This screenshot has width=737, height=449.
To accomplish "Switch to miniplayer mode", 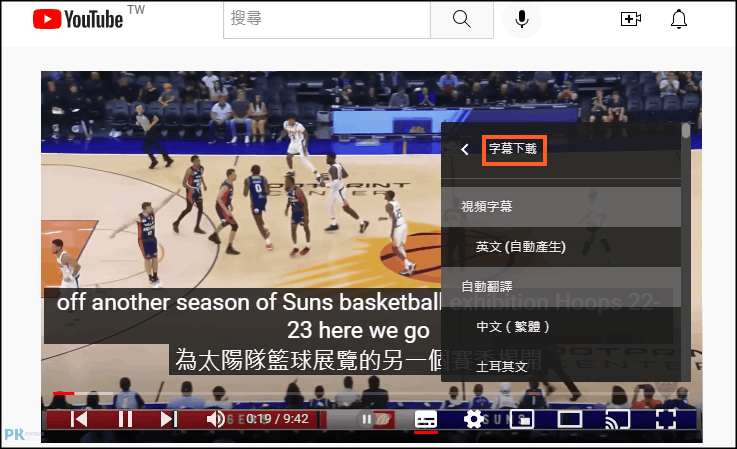I will coord(522,419).
